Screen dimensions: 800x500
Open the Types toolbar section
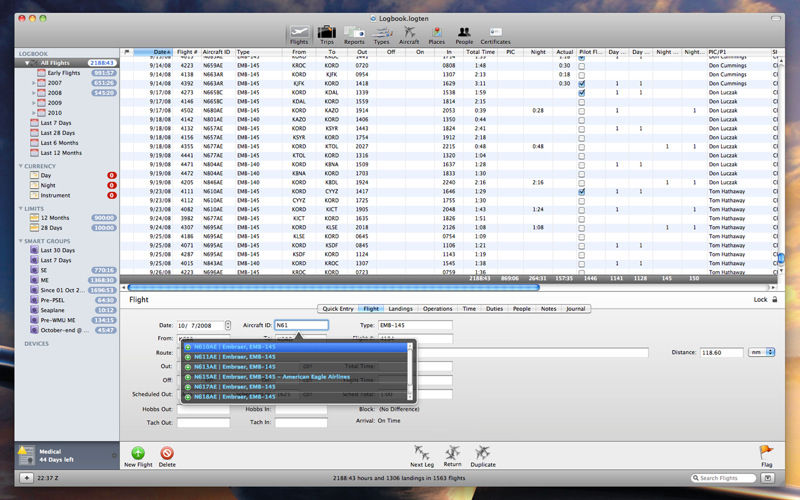pyautogui.click(x=381, y=35)
